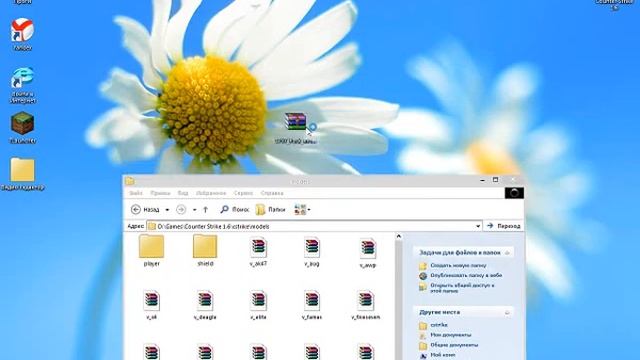Viewport: 640px width, 360px height.
Task: Open the Views dropdown arrow
Action: (309, 210)
